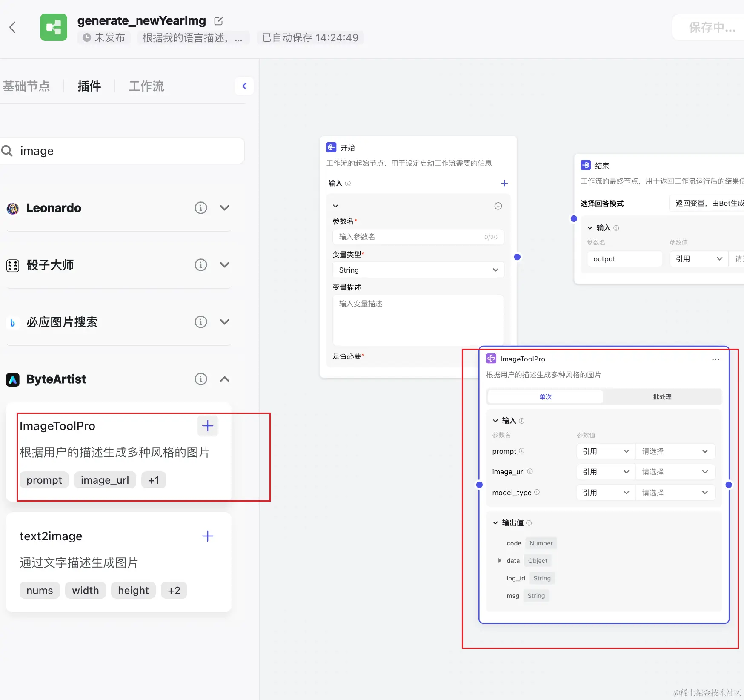The width and height of the screenshot is (744, 700).
Task: Click the 骰子大师 dice icon
Action: (13, 266)
